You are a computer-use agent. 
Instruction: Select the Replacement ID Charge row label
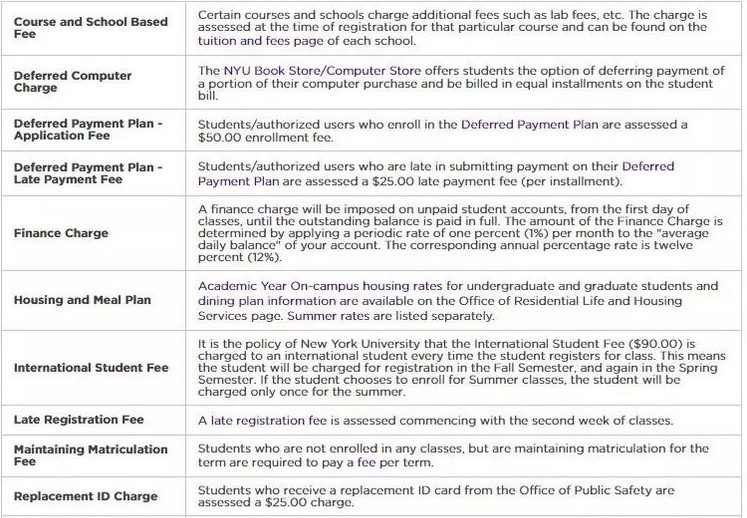coord(86,496)
